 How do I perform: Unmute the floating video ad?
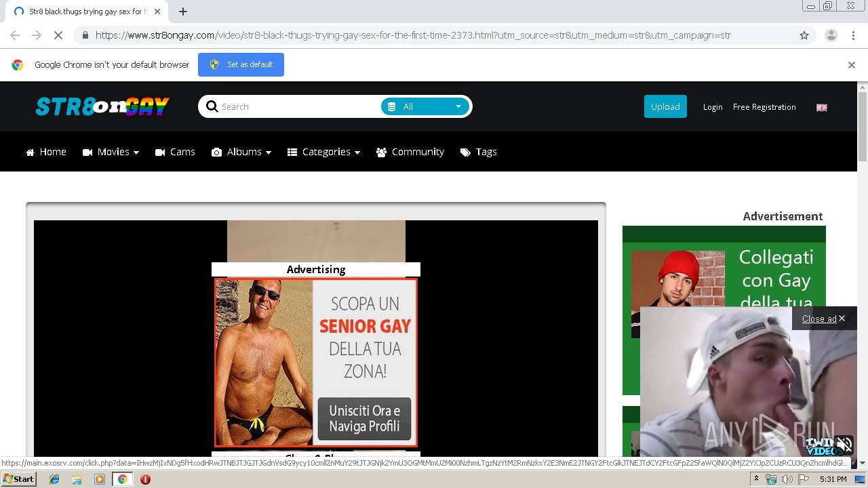(x=844, y=445)
